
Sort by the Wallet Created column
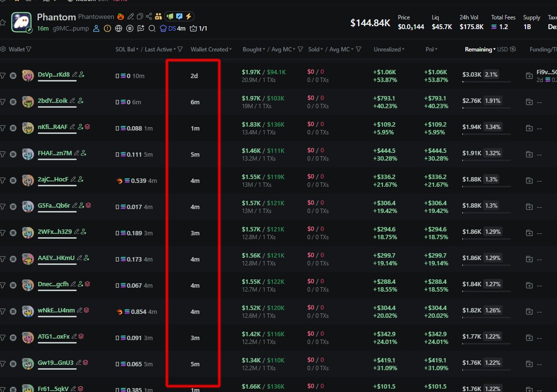click(x=211, y=49)
